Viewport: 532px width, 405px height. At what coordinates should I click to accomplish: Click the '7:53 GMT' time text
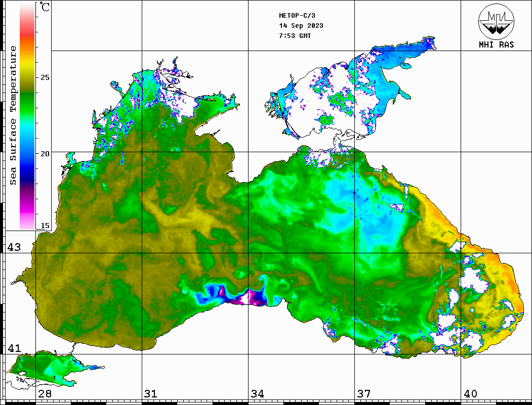tap(295, 35)
